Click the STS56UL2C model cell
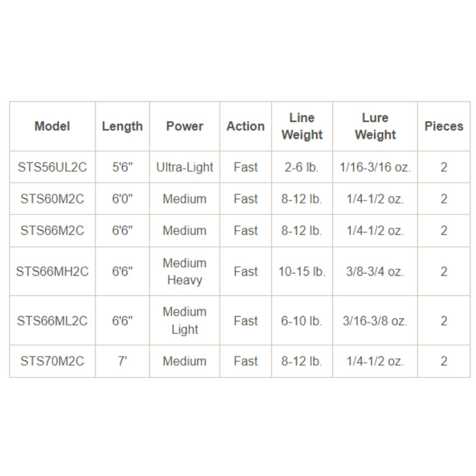This screenshot has height=476, width=476. click(x=52, y=167)
